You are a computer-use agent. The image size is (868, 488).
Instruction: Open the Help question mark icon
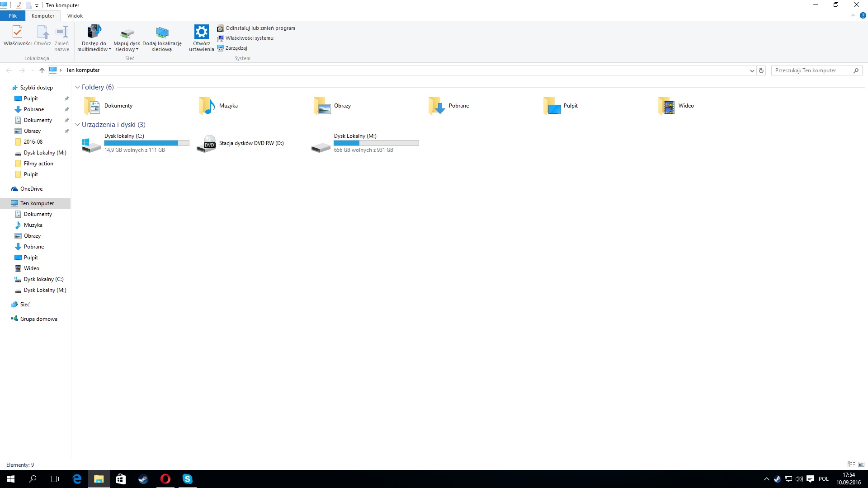point(863,16)
